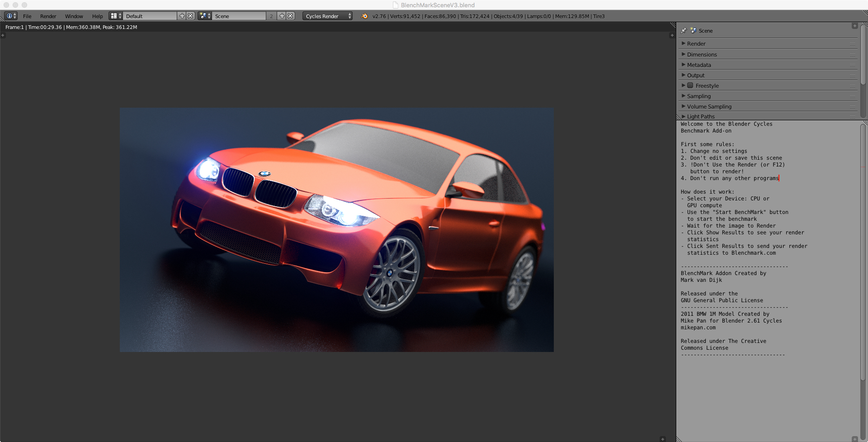Click the '1. Change no settings' text line
This screenshot has height=442, width=868.
tap(714, 151)
